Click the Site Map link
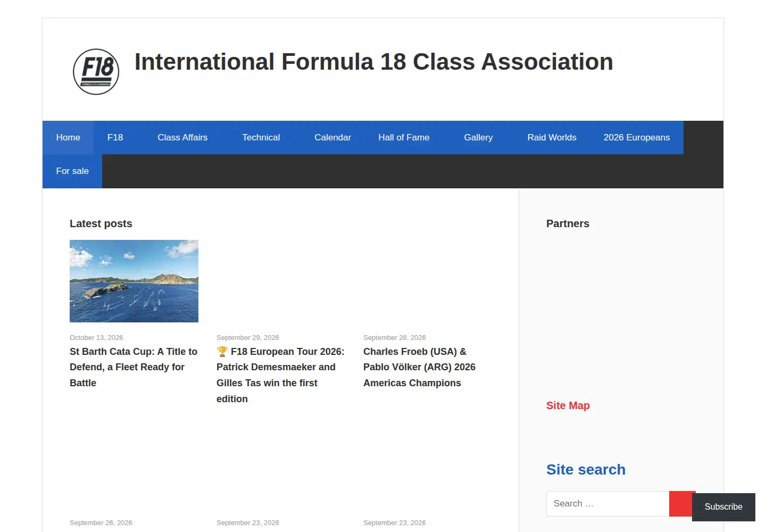The image size is (766, 532). click(x=568, y=405)
